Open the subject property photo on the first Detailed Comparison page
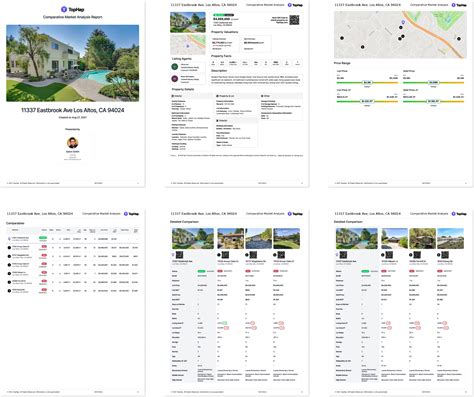Image resolution: width=474 pixels, height=397 pixels. coord(193,238)
